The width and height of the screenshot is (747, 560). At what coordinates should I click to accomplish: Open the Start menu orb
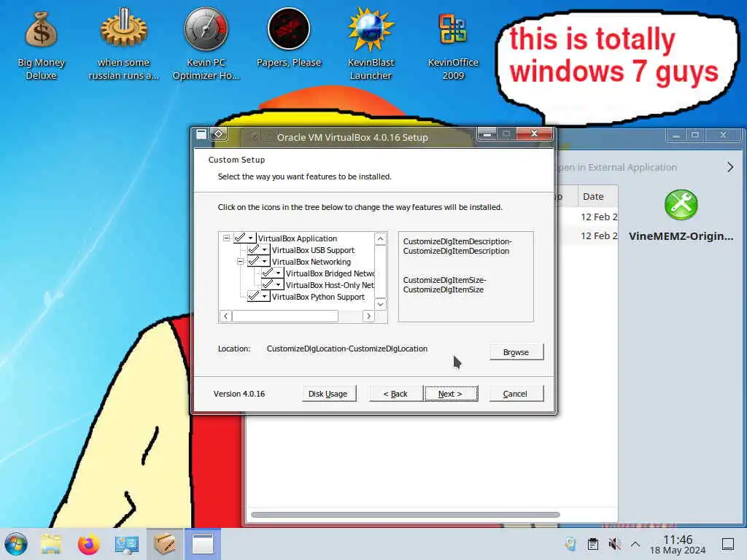point(16,544)
